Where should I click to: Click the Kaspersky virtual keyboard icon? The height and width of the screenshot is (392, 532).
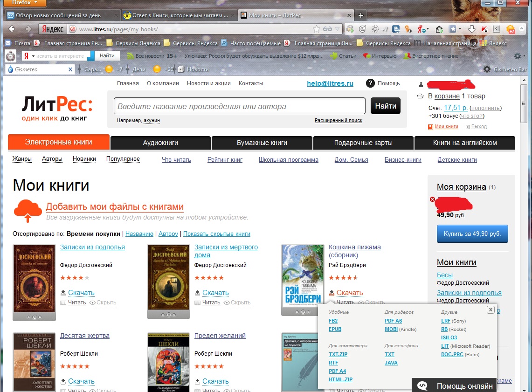click(497, 29)
